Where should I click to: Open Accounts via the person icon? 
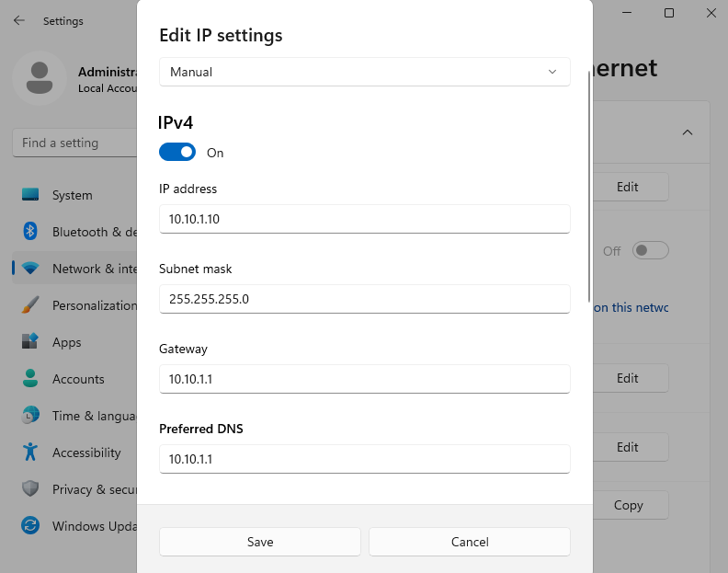click(30, 379)
